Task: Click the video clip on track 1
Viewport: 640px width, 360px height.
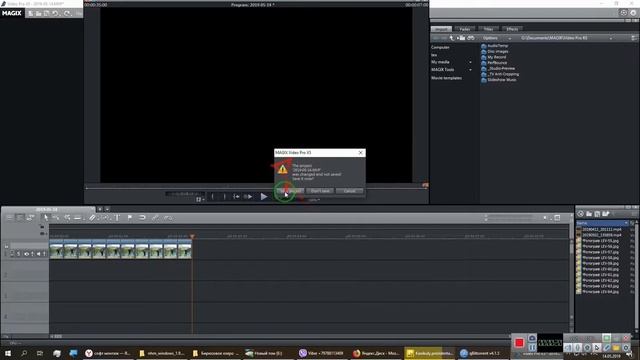Action: 120,249
